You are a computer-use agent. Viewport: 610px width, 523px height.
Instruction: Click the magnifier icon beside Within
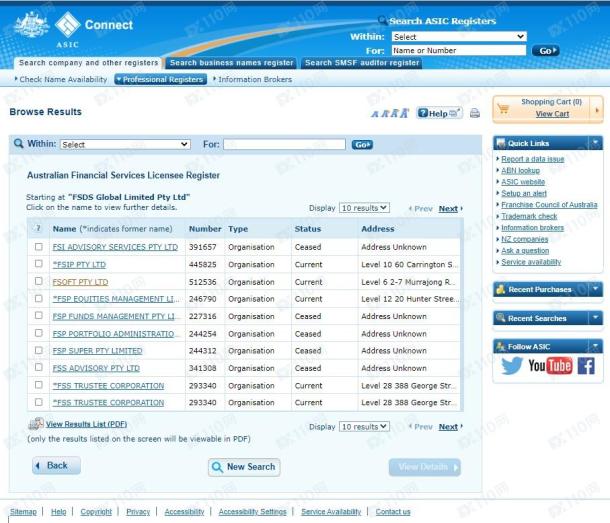pos(18,144)
